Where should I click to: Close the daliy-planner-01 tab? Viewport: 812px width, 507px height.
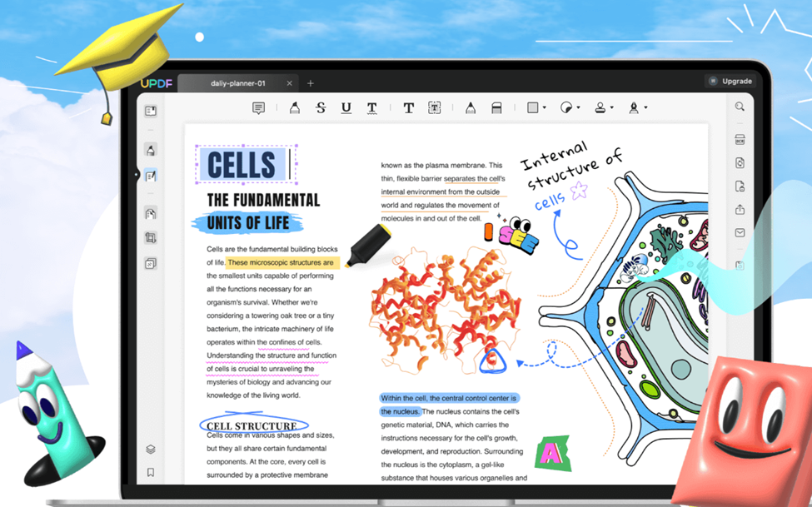[290, 83]
